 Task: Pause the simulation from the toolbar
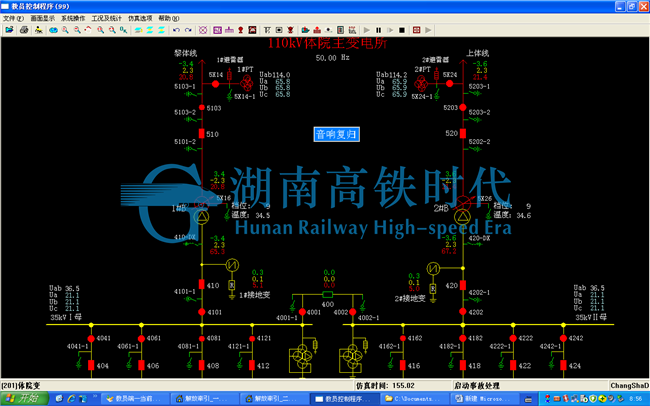tap(378, 30)
